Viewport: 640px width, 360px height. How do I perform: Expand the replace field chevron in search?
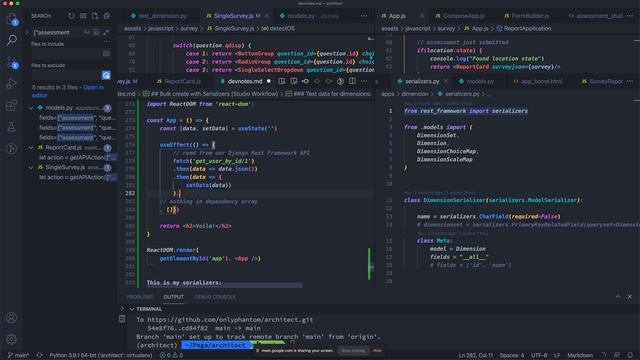tap(27, 32)
